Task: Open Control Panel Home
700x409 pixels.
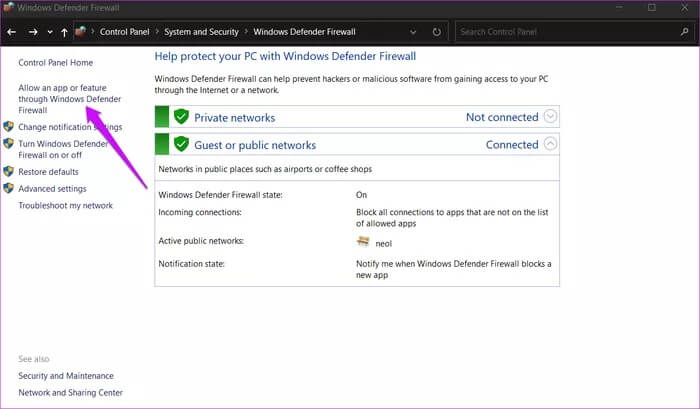Action: (x=55, y=63)
